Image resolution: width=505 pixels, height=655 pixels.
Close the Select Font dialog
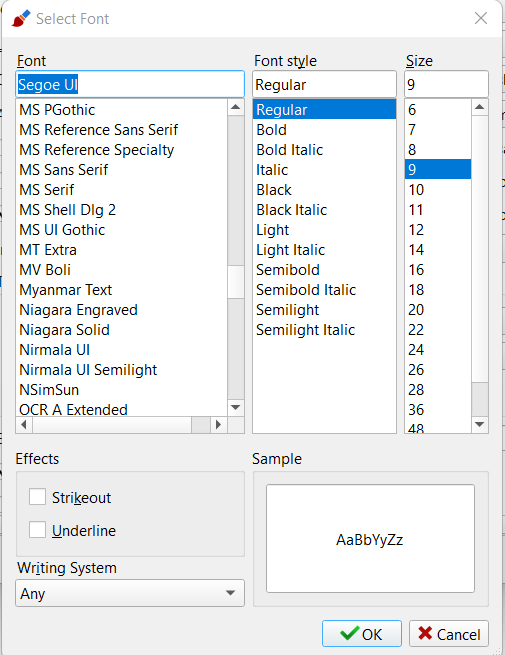point(481,18)
